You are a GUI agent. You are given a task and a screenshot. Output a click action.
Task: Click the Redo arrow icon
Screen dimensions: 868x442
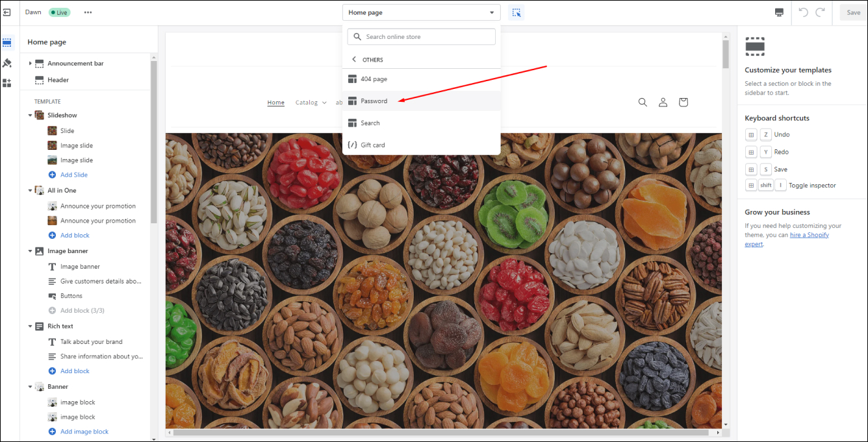pyautogui.click(x=821, y=12)
